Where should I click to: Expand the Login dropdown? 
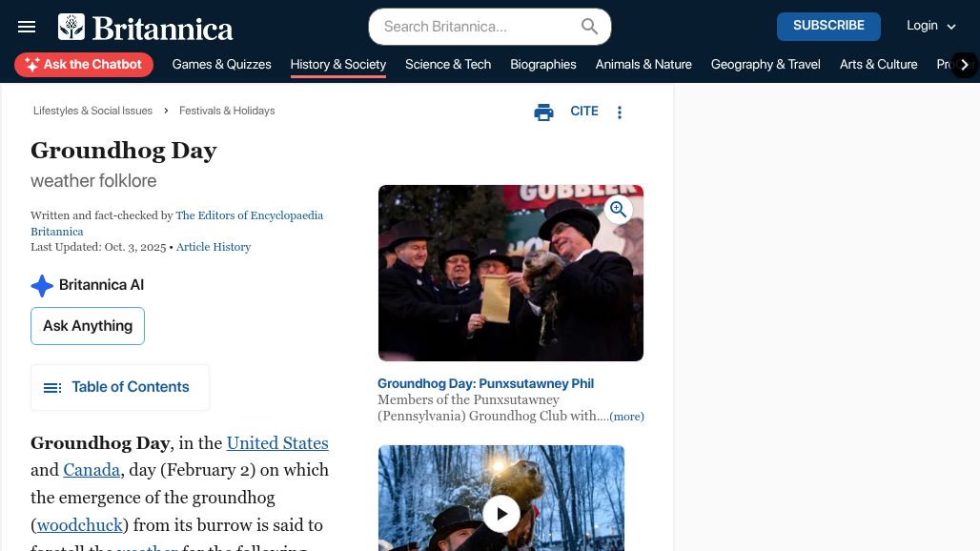tap(930, 26)
